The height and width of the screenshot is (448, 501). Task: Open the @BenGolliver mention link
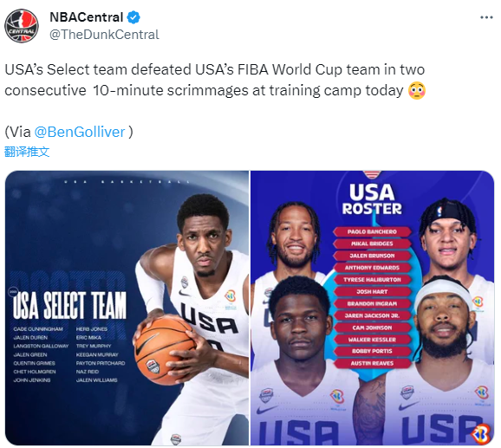(80, 132)
